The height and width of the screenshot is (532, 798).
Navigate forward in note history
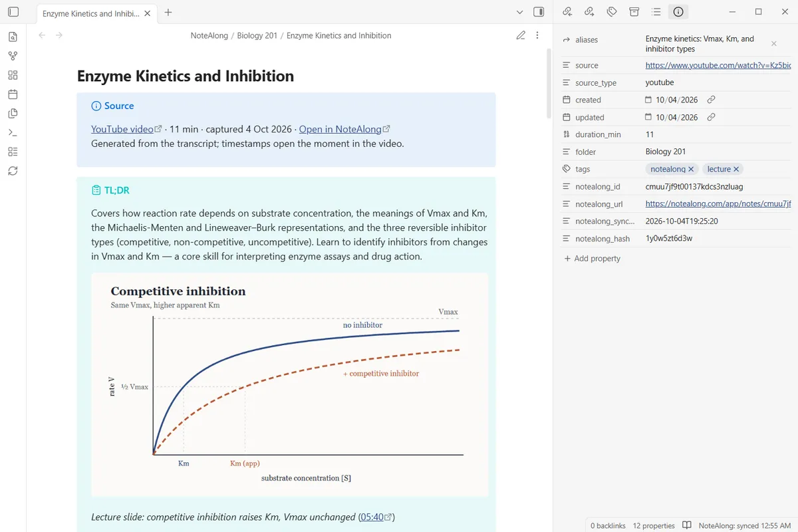point(59,35)
